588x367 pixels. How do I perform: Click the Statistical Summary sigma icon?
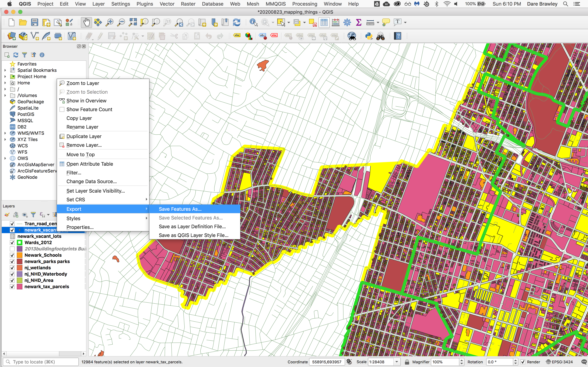(x=358, y=23)
